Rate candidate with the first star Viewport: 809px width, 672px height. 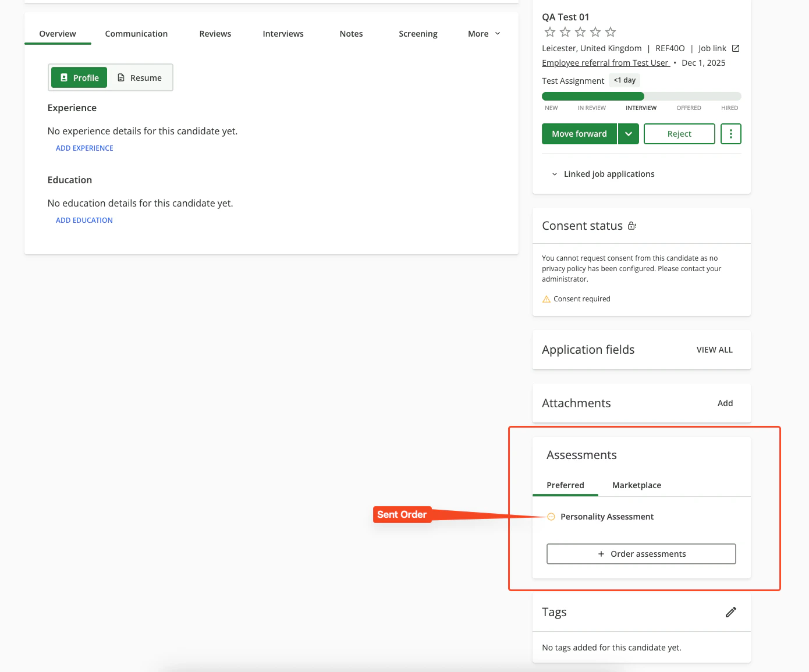tap(550, 32)
